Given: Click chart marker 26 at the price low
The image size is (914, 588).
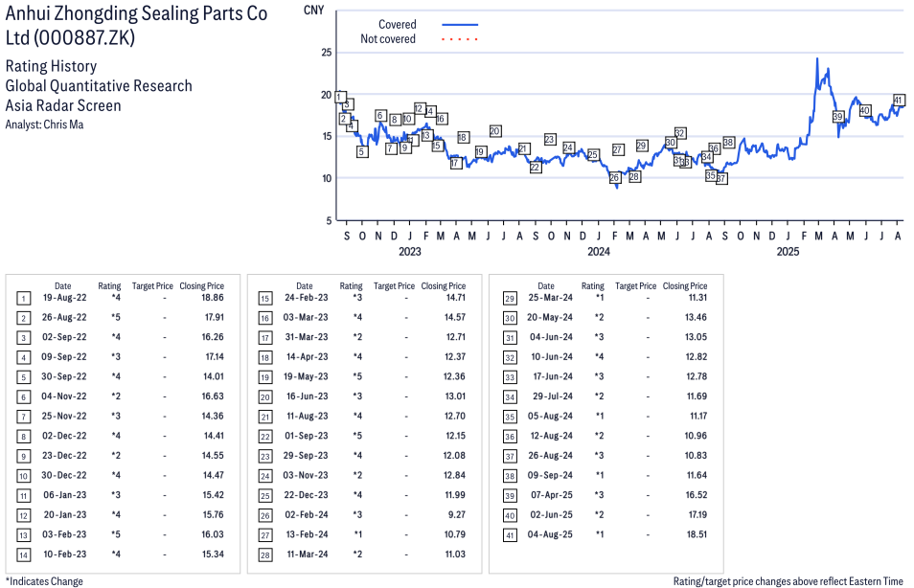Looking at the screenshot, I should click(614, 178).
